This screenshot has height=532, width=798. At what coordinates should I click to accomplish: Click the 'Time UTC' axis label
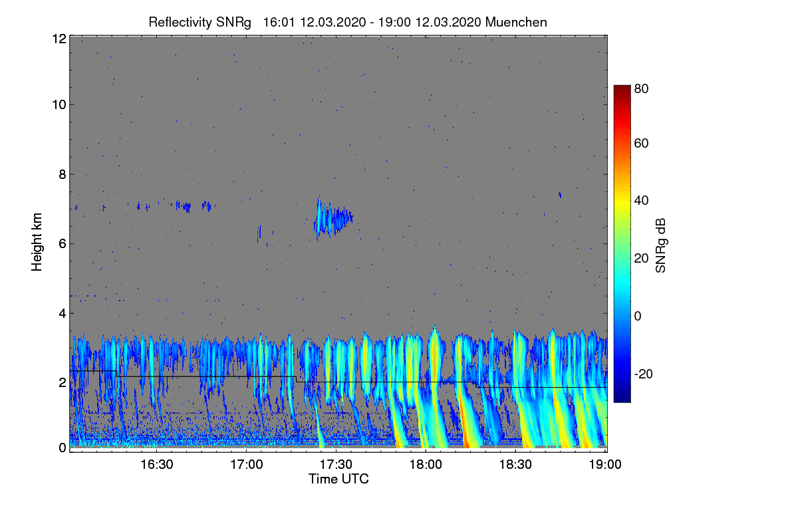338,479
